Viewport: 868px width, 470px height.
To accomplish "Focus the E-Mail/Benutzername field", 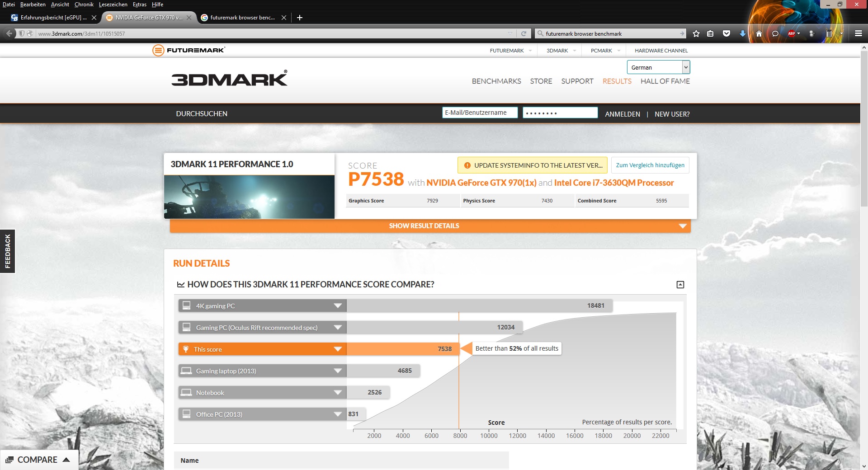I will 480,113.
